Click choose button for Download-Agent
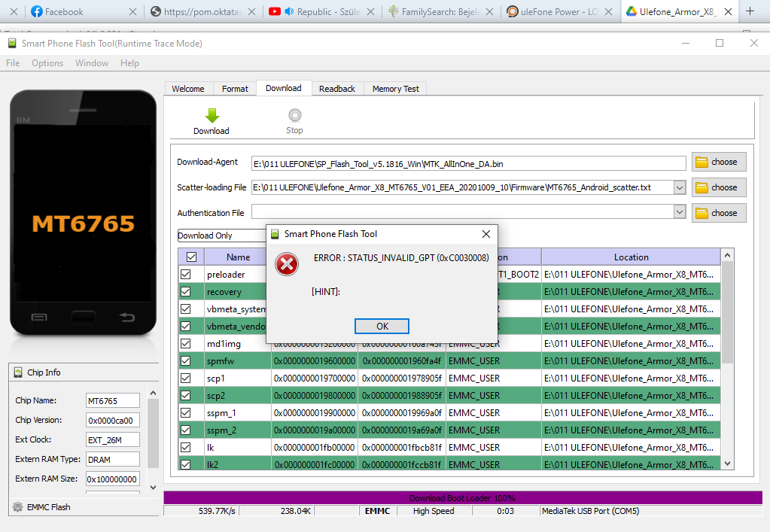Viewport: 770px width, 532px height. click(719, 162)
